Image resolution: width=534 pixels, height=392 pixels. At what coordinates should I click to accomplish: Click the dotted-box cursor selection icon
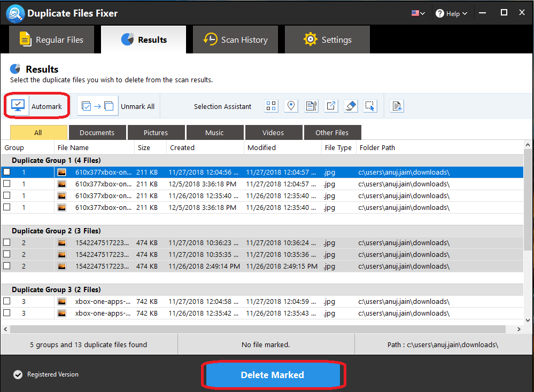click(370, 106)
